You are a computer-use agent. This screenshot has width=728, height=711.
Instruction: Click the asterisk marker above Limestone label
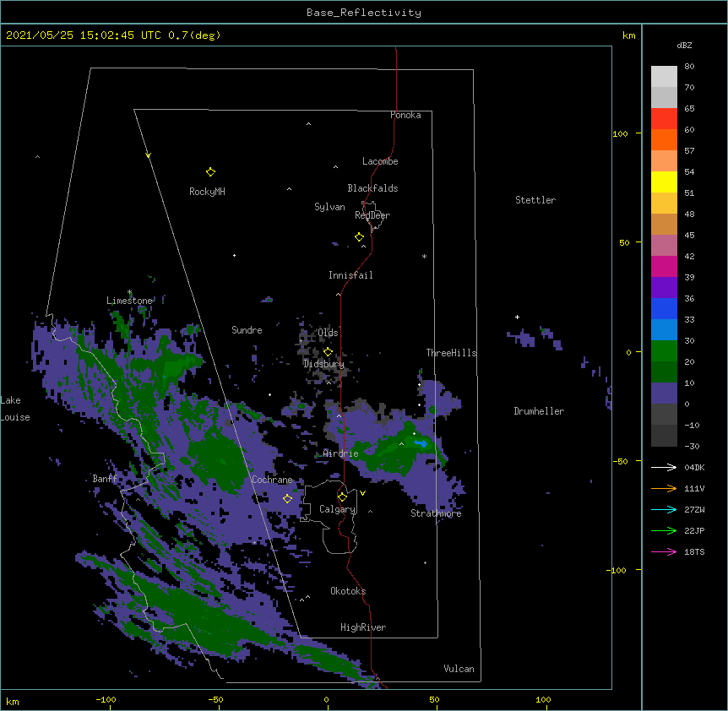pos(129,292)
